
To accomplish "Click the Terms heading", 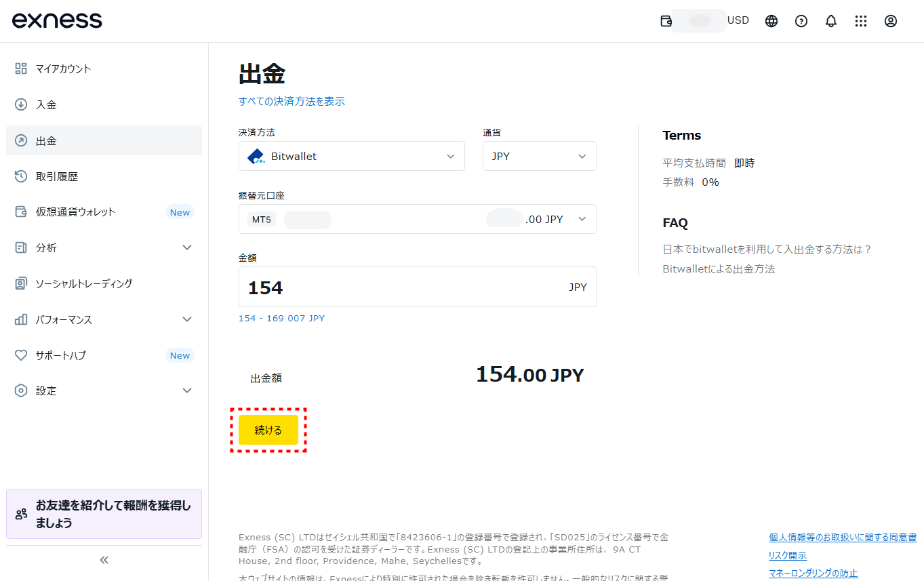I will pos(682,135).
